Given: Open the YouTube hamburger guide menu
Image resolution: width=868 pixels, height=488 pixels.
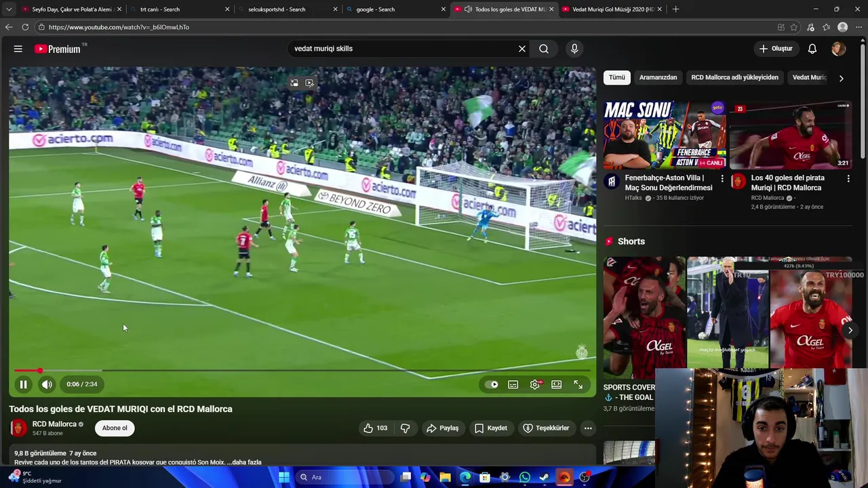Looking at the screenshot, I should pyautogui.click(x=18, y=49).
